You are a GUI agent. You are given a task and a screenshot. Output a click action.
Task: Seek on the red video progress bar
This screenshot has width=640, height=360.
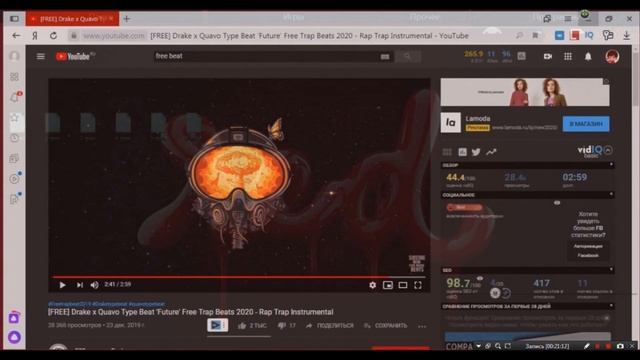[x=239, y=277]
